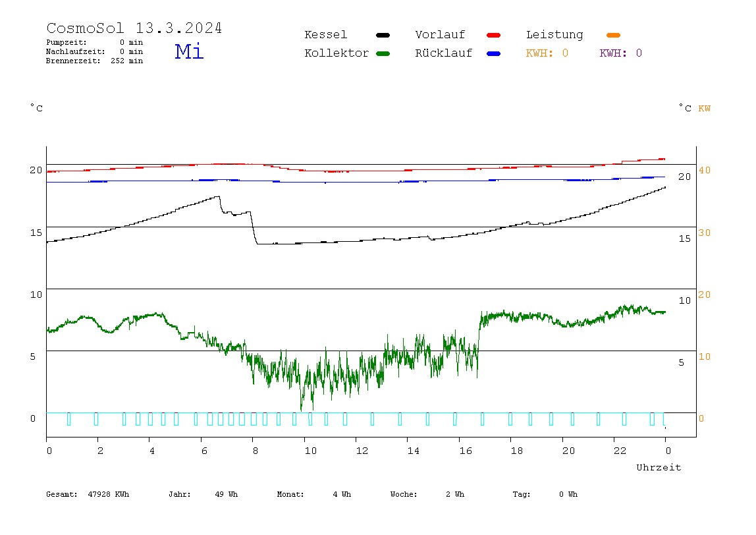
Task: Select the blue Rücklauf legend swatch
Action: tap(494, 53)
